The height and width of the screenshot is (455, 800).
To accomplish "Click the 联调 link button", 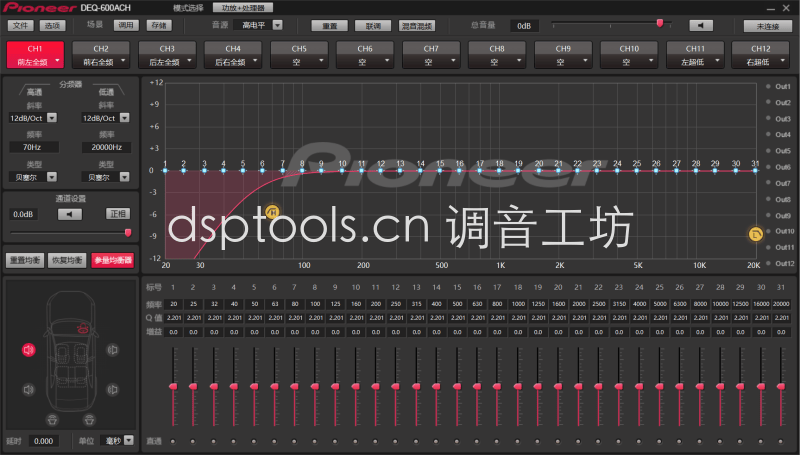I will pyautogui.click(x=373, y=26).
